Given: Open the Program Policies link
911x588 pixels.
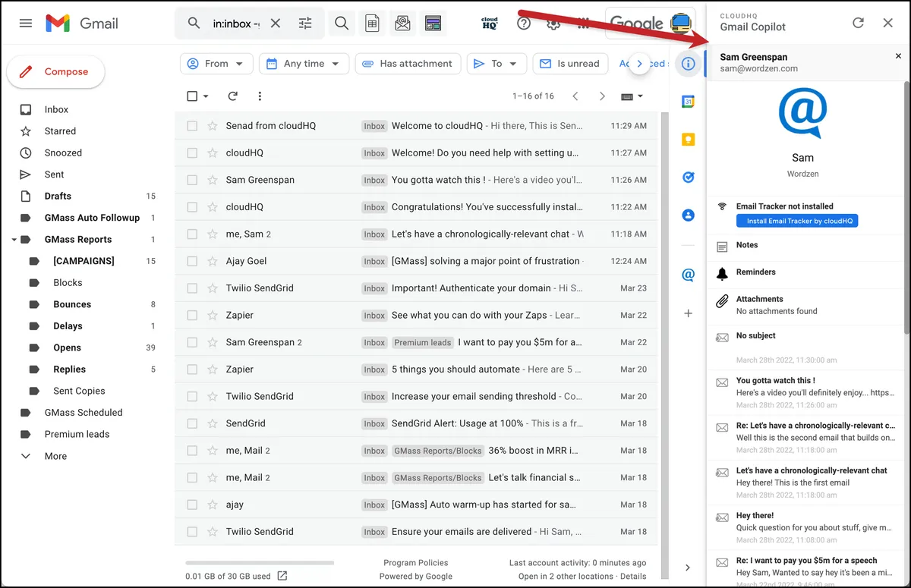Looking at the screenshot, I should [416, 563].
